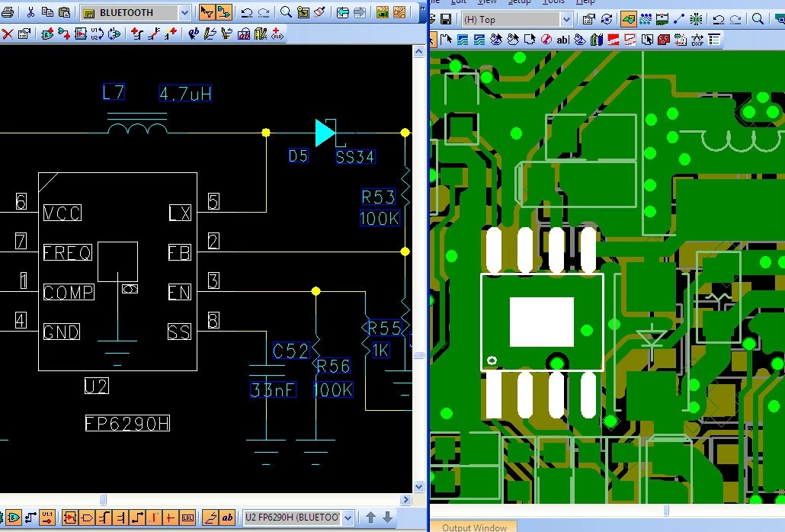Click the Save floppy icon in layout window
The height and width of the screenshot is (532, 785).
[446, 20]
